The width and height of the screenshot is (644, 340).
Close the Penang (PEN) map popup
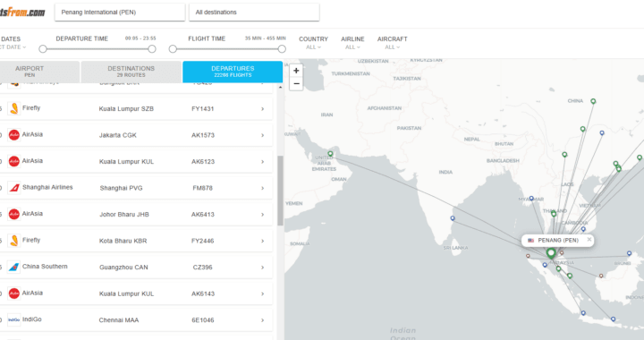click(589, 239)
